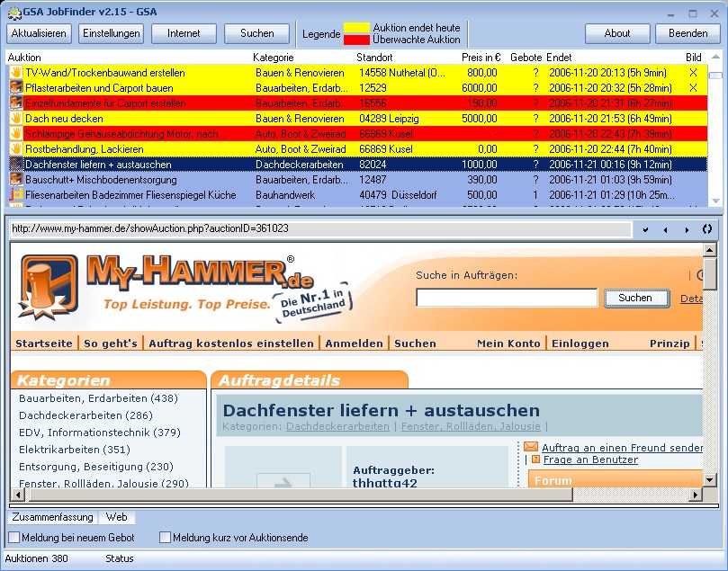Click the icon beside Fliesenarbeiten Badezimmer Fliesenspiegel Küche

pos(16,195)
